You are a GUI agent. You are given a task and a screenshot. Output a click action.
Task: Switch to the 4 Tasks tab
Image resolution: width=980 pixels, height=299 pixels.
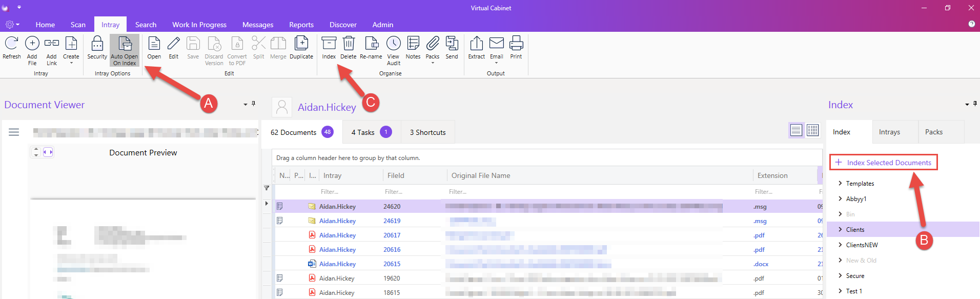372,132
